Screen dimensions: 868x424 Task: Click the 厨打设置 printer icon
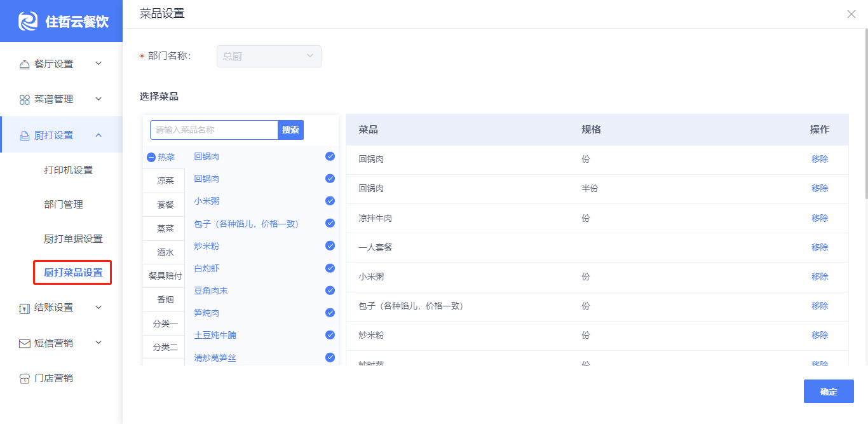[25, 135]
